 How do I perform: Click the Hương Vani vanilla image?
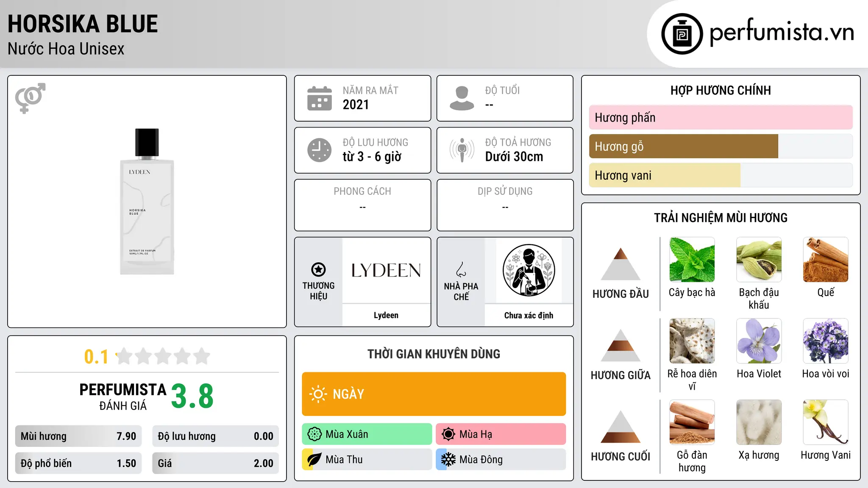pyautogui.click(x=826, y=422)
